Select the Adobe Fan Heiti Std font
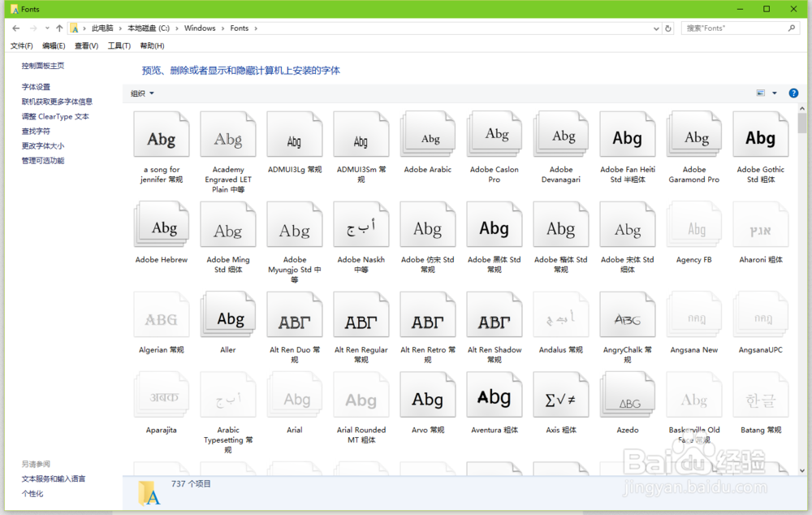Screen dimensions: 812x515 click(x=627, y=134)
